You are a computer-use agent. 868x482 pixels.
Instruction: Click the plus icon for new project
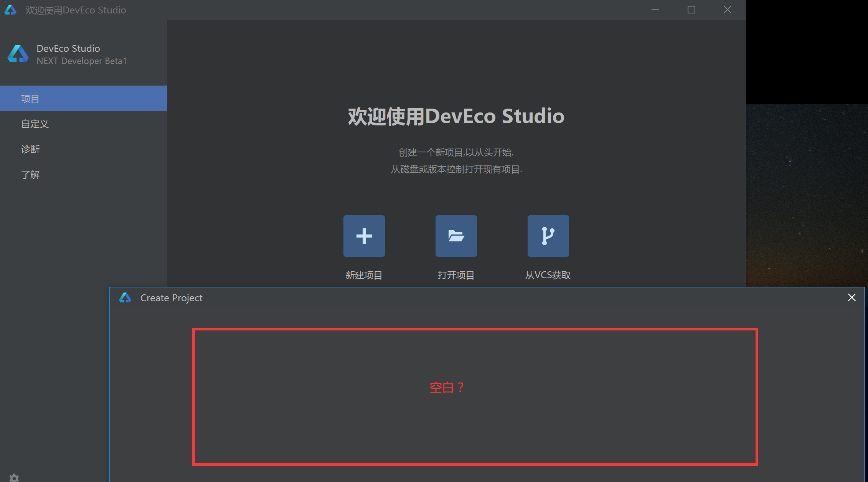(x=364, y=236)
